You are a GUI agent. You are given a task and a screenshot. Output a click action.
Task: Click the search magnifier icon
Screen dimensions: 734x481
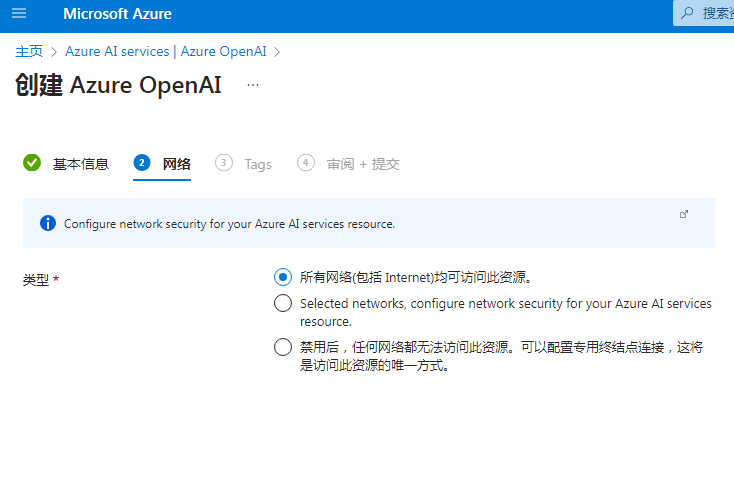pyautogui.click(x=687, y=13)
